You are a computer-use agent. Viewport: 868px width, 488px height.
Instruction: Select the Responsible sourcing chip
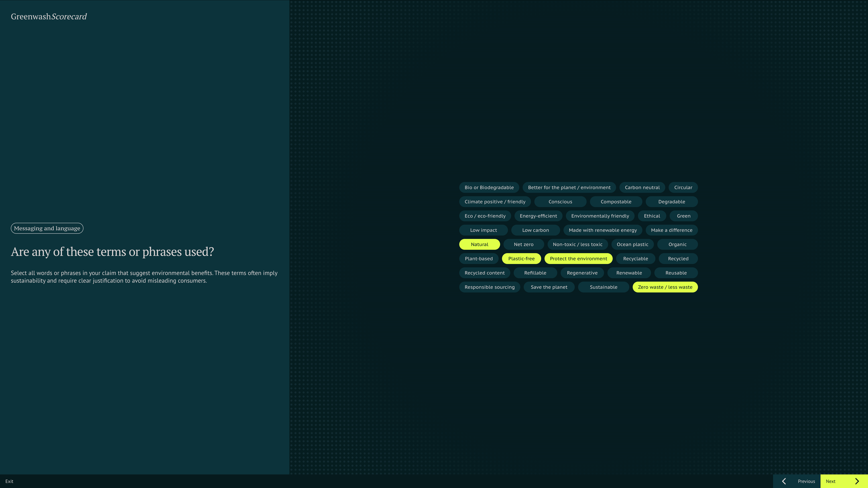(489, 287)
